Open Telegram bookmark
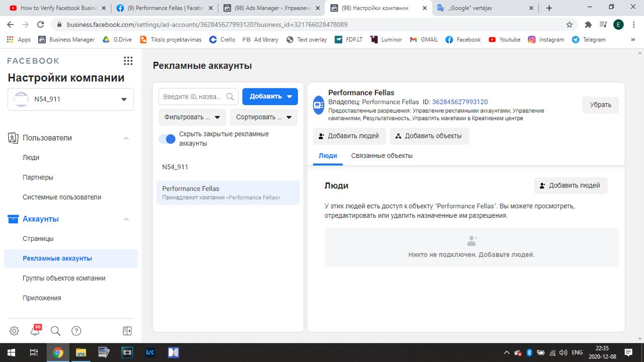 [x=589, y=39]
